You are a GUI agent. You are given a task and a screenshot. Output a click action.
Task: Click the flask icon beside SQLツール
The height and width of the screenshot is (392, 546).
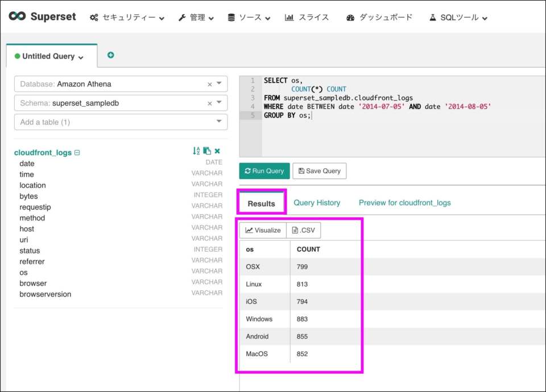click(x=433, y=17)
